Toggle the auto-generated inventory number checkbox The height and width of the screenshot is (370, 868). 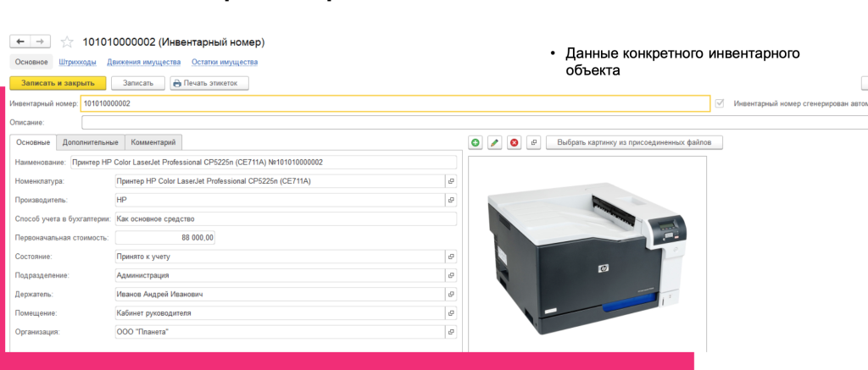click(720, 104)
